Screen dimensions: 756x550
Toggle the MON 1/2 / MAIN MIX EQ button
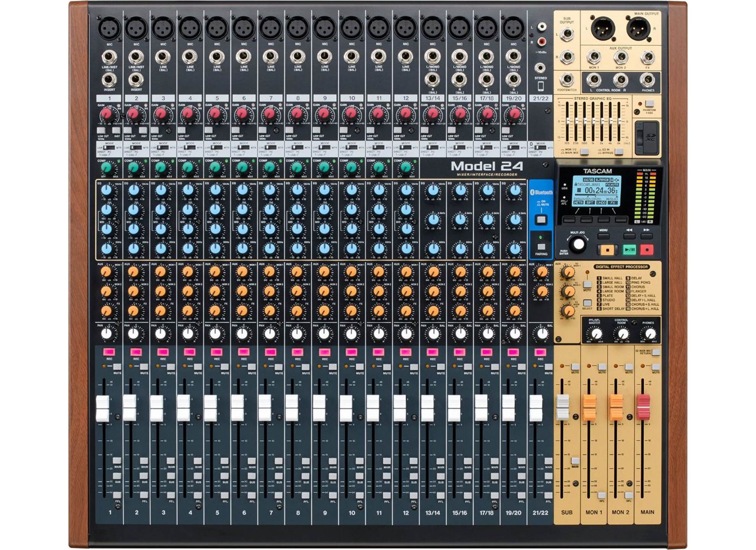[x=584, y=152]
